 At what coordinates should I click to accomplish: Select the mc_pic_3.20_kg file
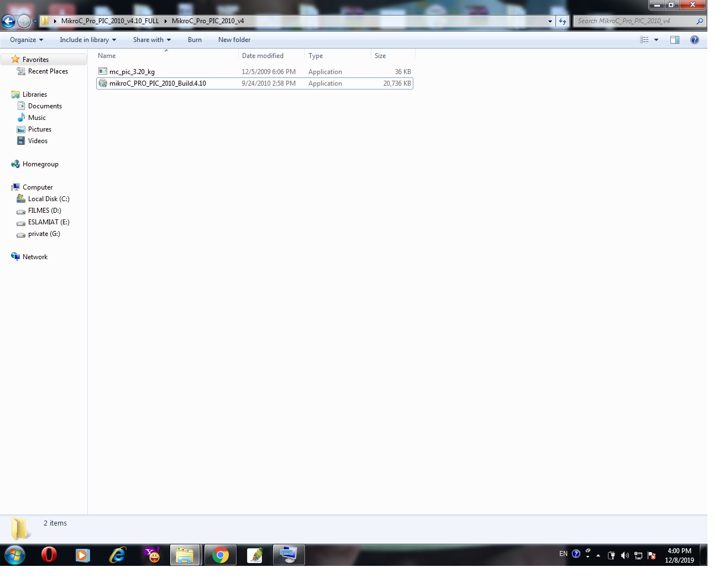[x=254, y=72]
